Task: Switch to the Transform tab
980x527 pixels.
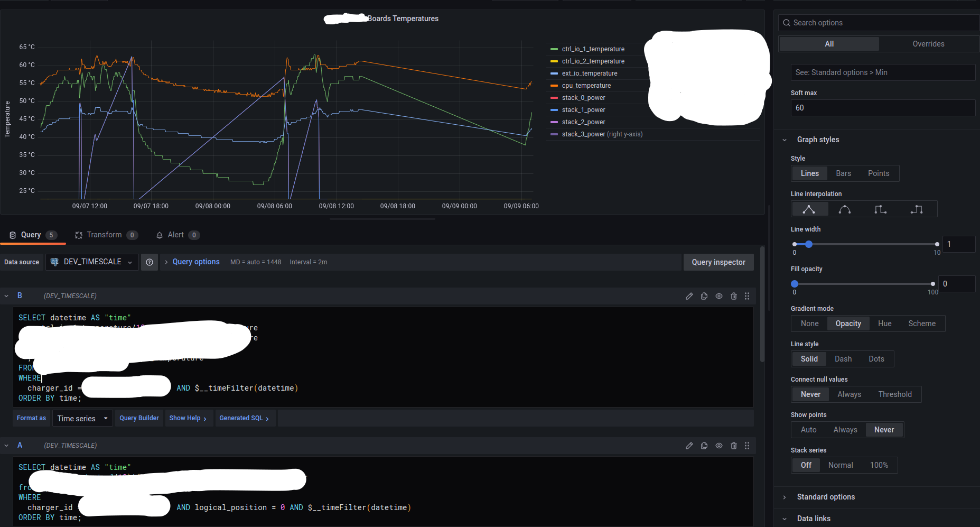Action: 106,235
